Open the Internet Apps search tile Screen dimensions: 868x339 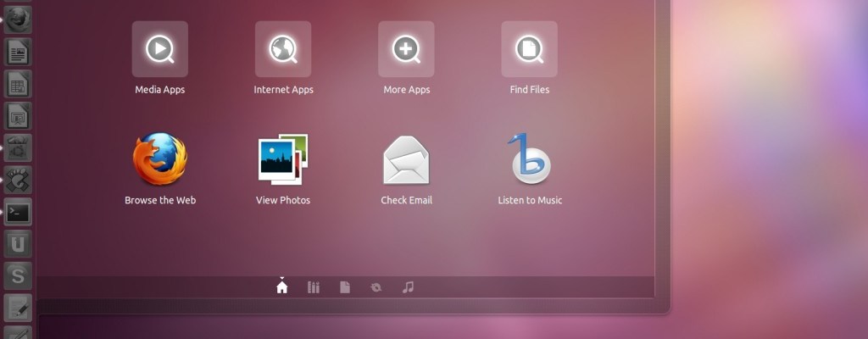283,49
